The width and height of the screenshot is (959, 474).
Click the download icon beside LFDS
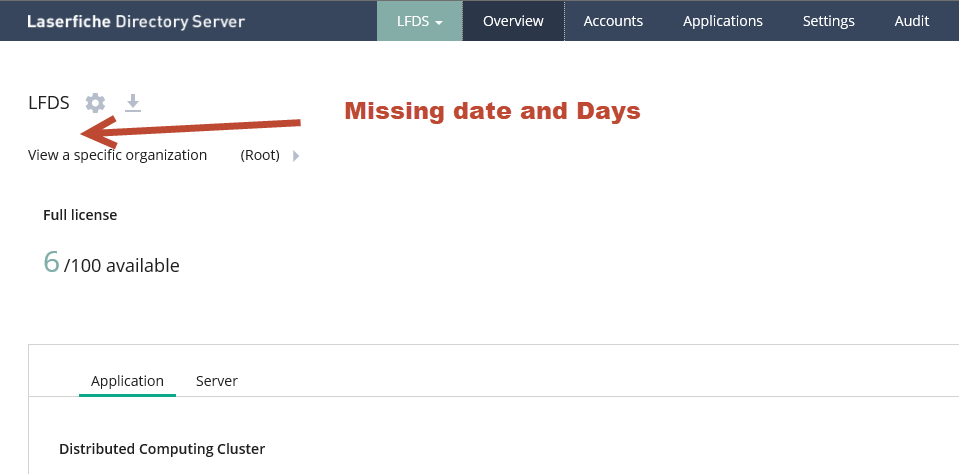pyautogui.click(x=133, y=102)
